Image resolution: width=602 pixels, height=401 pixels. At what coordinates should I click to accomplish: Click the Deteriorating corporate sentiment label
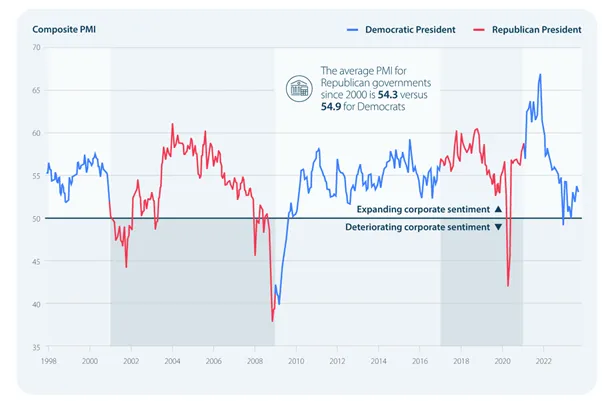click(x=417, y=227)
